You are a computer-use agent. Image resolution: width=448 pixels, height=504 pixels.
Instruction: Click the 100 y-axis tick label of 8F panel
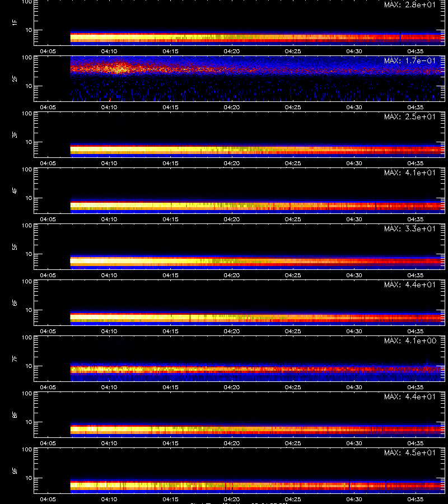[x=27, y=394]
